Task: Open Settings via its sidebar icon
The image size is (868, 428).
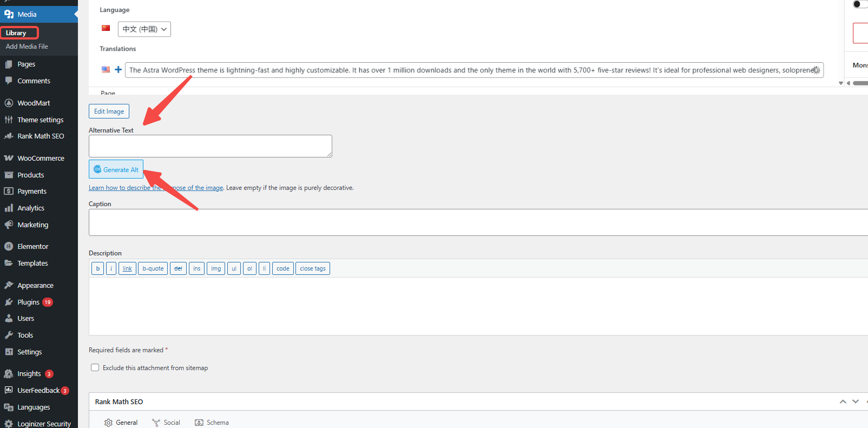Action: point(9,352)
